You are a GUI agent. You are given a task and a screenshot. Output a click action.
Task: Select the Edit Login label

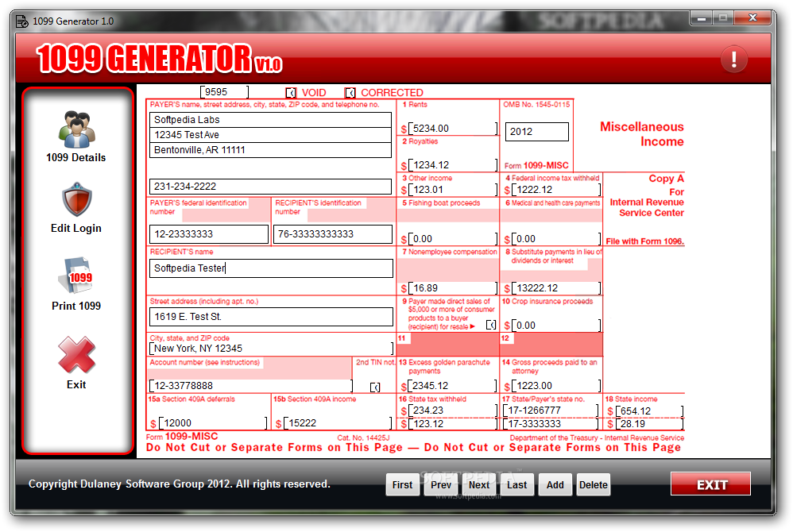75,229
